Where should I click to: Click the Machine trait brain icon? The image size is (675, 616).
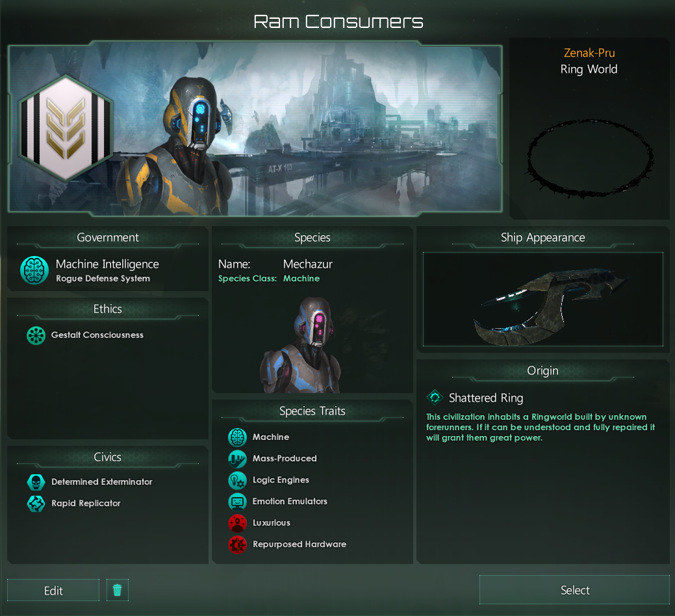[x=237, y=437]
